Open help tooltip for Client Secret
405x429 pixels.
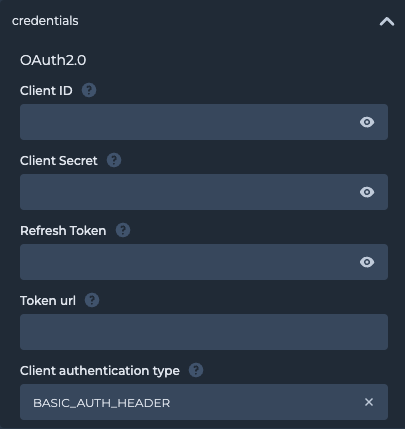coord(114,160)
